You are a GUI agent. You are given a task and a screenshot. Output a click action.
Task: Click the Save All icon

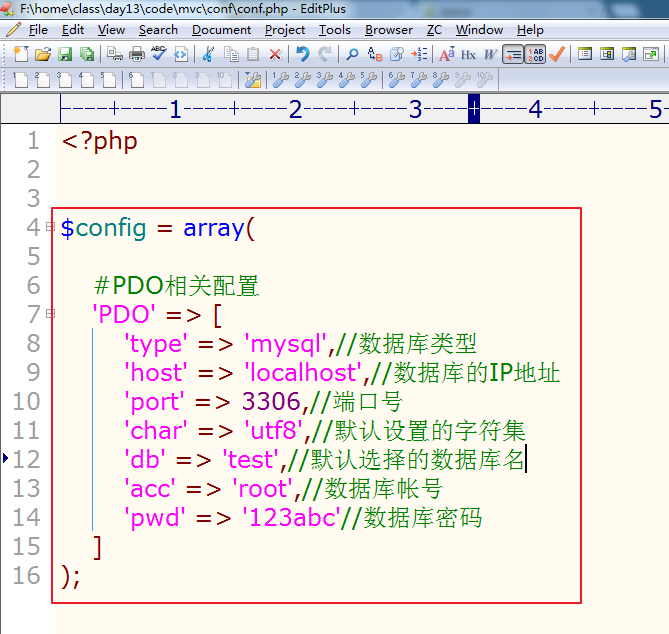click(87, 54)
